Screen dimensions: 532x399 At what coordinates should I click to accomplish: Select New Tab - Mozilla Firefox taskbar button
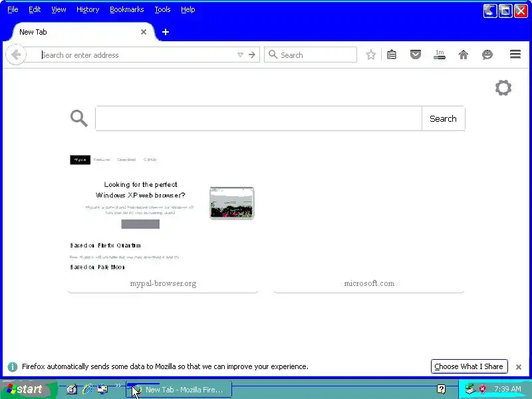click(x=179, y=390)
